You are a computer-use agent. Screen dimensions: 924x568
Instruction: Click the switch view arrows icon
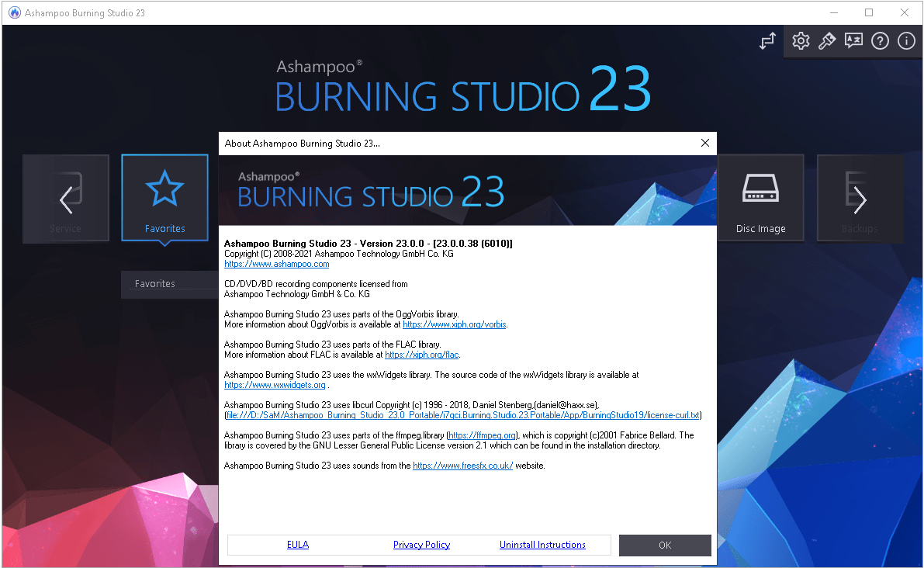(768, 40)
